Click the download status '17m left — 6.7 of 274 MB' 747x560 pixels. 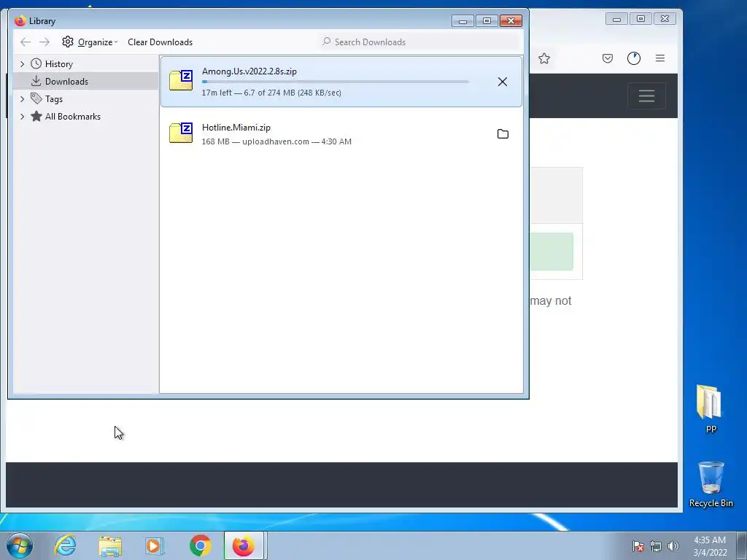point(271,93)
